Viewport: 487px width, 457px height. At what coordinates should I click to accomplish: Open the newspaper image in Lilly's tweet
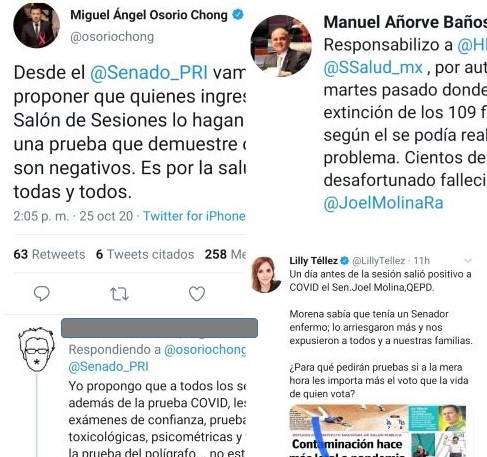(377, 430)
